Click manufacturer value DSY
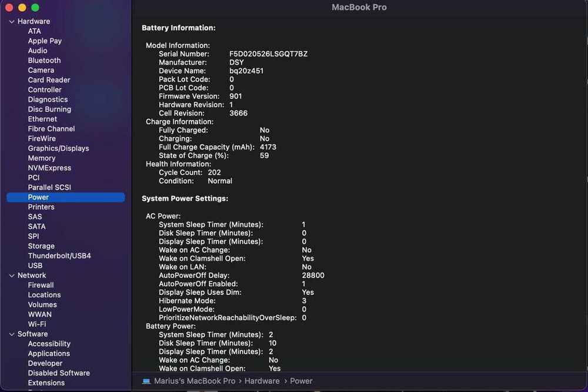 236,62
